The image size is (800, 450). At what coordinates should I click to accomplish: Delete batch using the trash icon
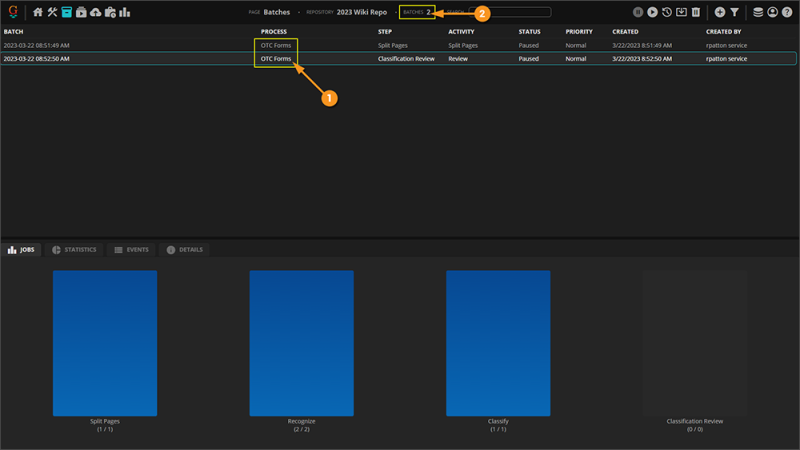point(696,13)
